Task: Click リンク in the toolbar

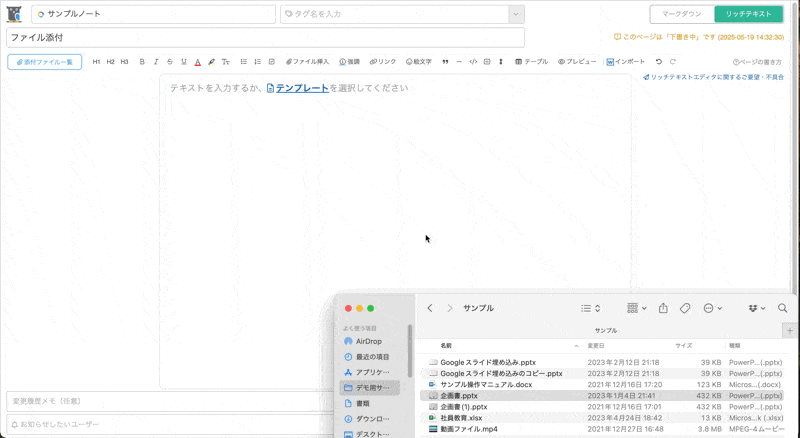Action: 383,62
